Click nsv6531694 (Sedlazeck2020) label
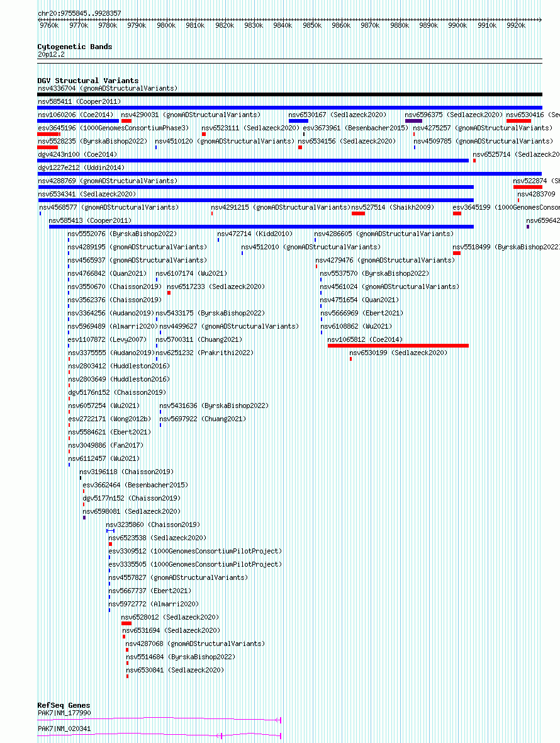This screenshot has height=743, width=560. click(x=171, y=632)
